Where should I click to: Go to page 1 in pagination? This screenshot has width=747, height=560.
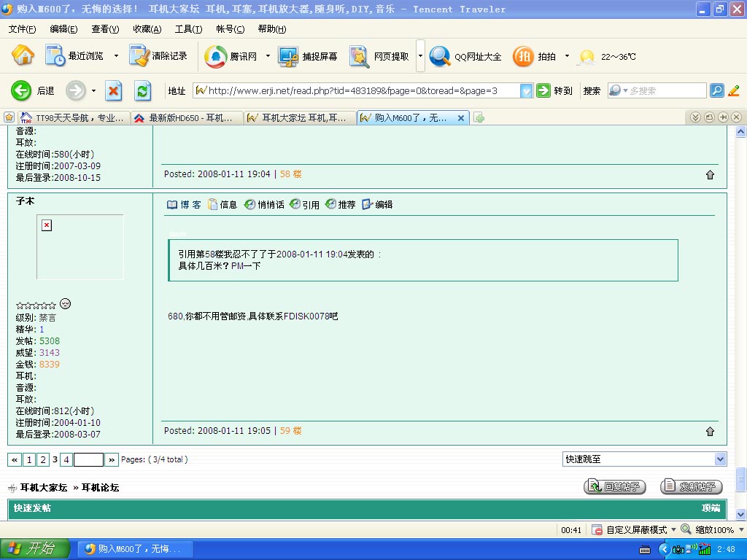29,459
